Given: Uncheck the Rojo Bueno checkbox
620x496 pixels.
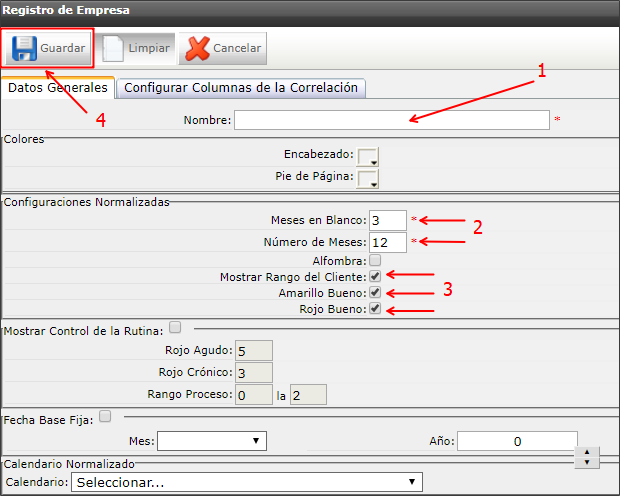Looking at the screenshot, I should 375,308.
